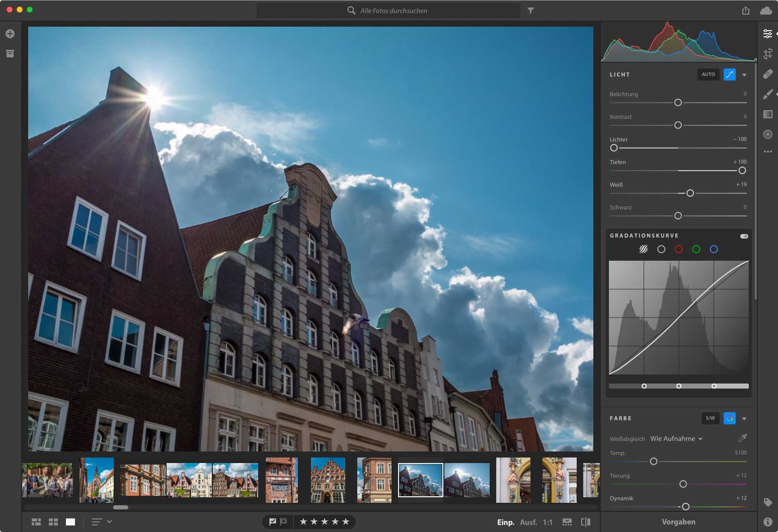Click the add photos plus icon
Screen dimensions: 778x532
click(10, 34)
